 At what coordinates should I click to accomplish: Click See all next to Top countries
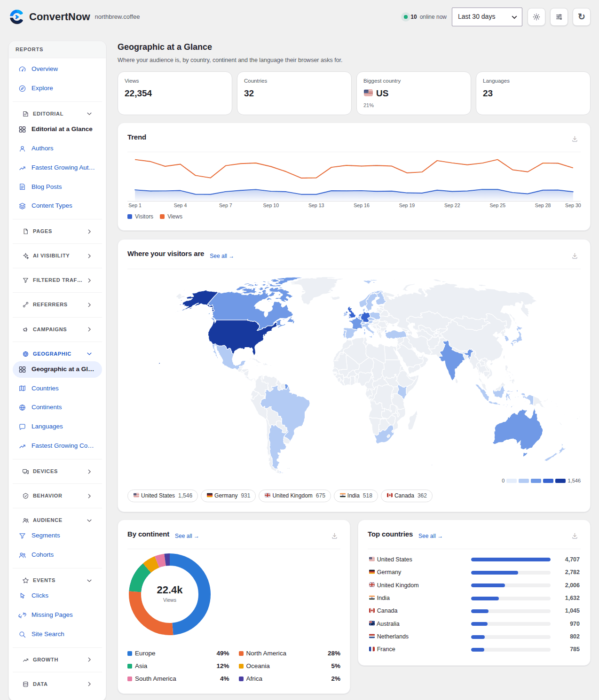click(x=430, y=536)
